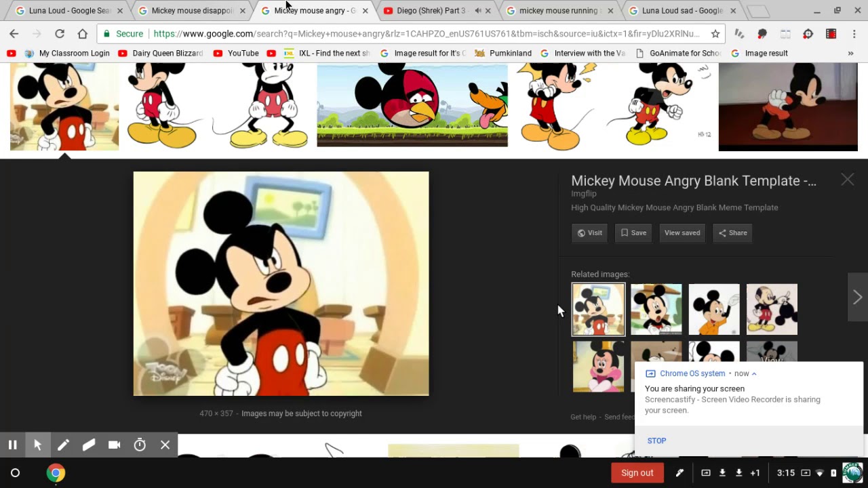
Task: Open GoAnimate for Schools bookmark
Action: (678, 53)
